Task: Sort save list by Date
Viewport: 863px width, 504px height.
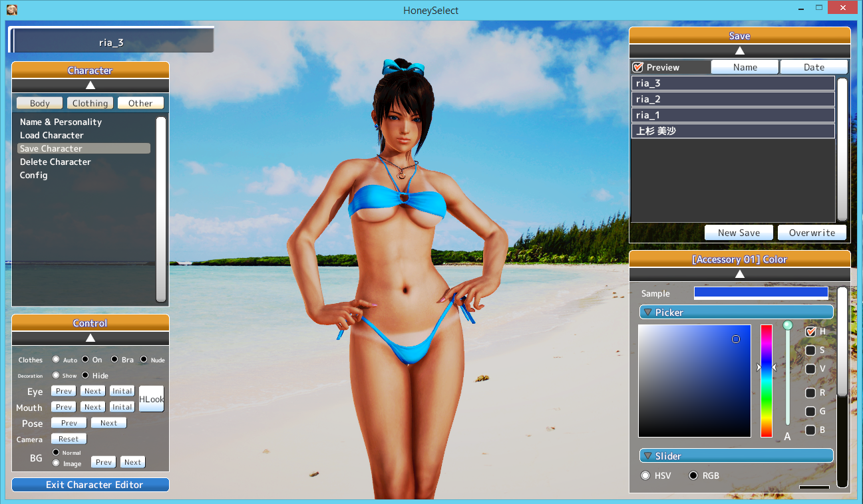Action: 814,67
